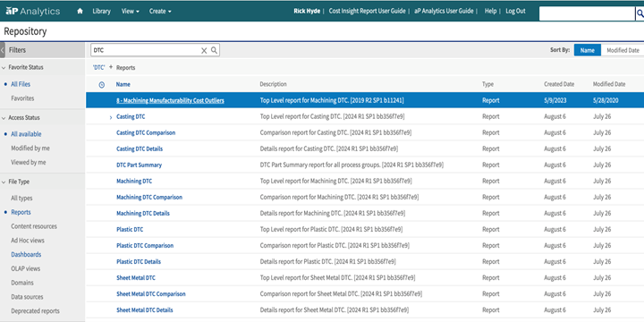Filter by Deprecated reports
The image size is (644, 322).
[x=35, y=311]
